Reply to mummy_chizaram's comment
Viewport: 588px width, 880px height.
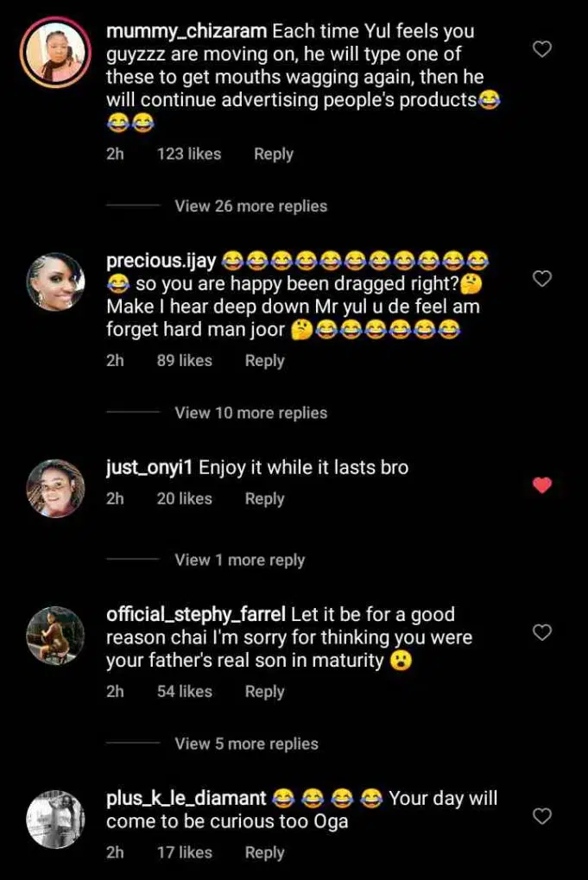point(273,155)
